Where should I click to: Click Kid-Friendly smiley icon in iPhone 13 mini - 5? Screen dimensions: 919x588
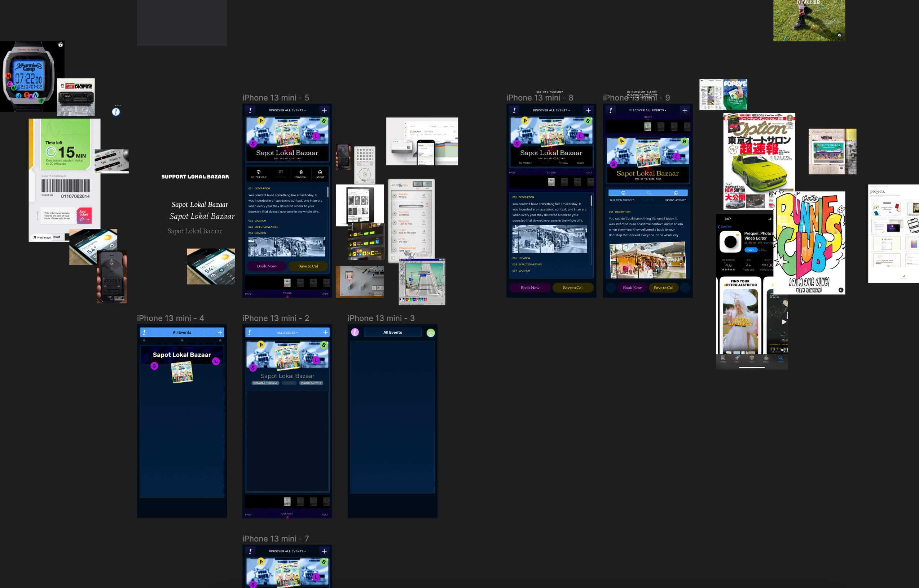[x=258, y=172]
